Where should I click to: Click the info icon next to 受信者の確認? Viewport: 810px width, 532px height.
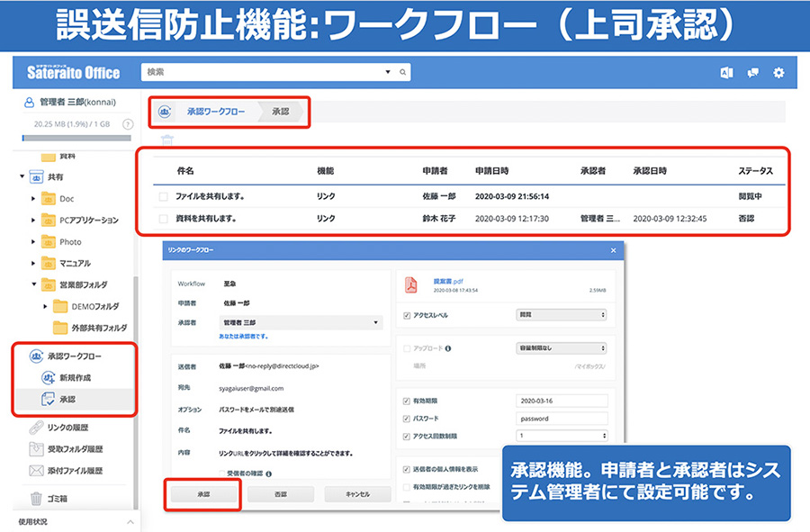click(x=269, y=473)
